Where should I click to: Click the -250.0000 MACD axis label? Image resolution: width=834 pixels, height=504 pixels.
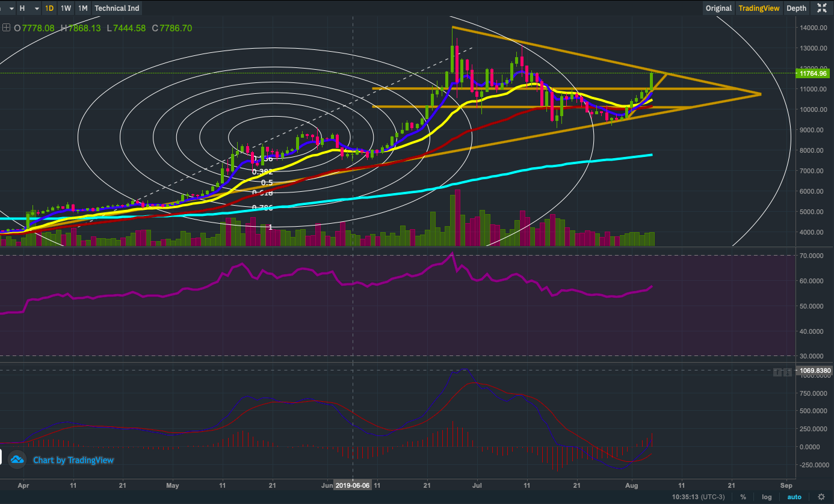pos(814,465)
